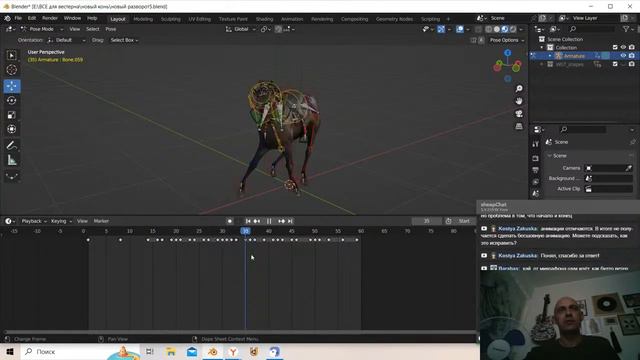This screenshot has height=360, width=640.
Task: Jump to the last frame
Action: click(x=290, y=221)
